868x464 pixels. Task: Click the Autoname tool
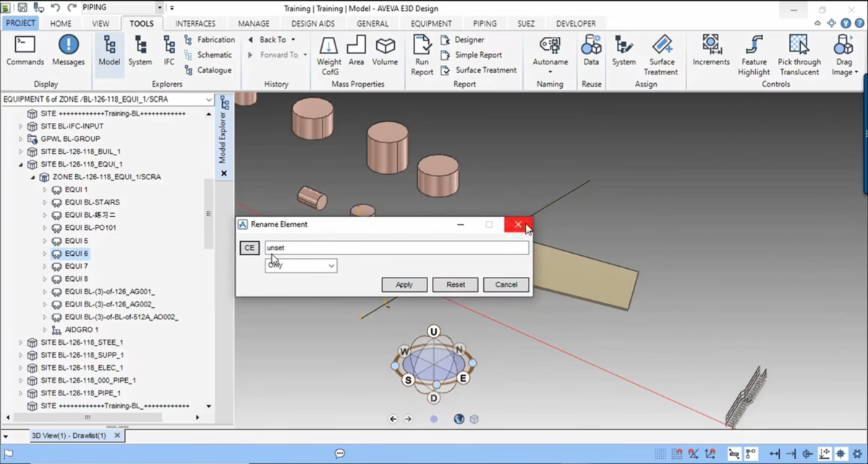550,55
